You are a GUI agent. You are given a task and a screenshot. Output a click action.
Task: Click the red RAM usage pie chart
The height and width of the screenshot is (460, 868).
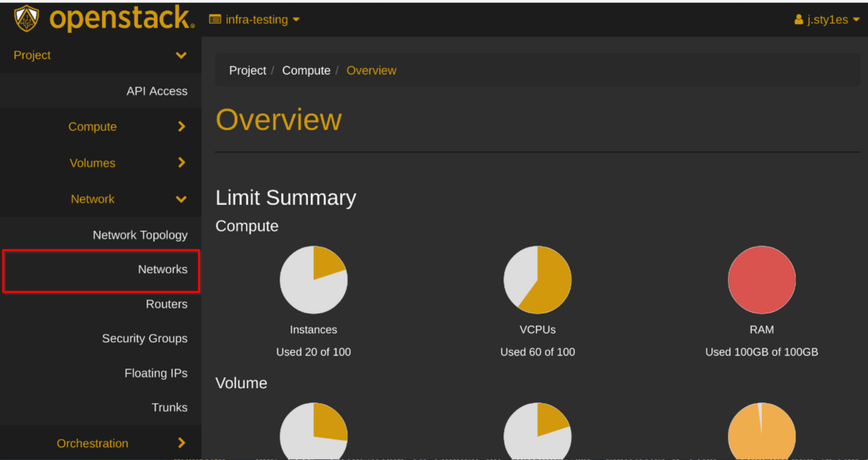(761, 280)
